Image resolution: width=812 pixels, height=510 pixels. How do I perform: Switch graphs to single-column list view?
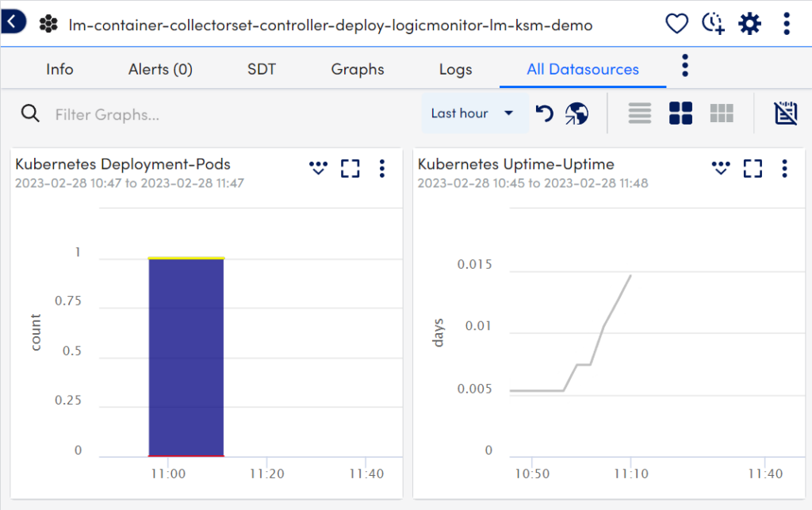click(x=640, y=113)
